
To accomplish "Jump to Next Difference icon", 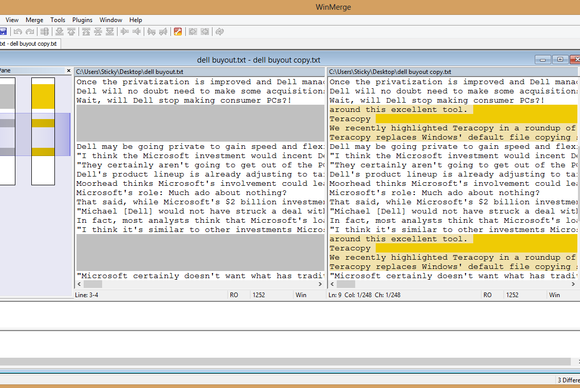I will click(x=60, y=32).
